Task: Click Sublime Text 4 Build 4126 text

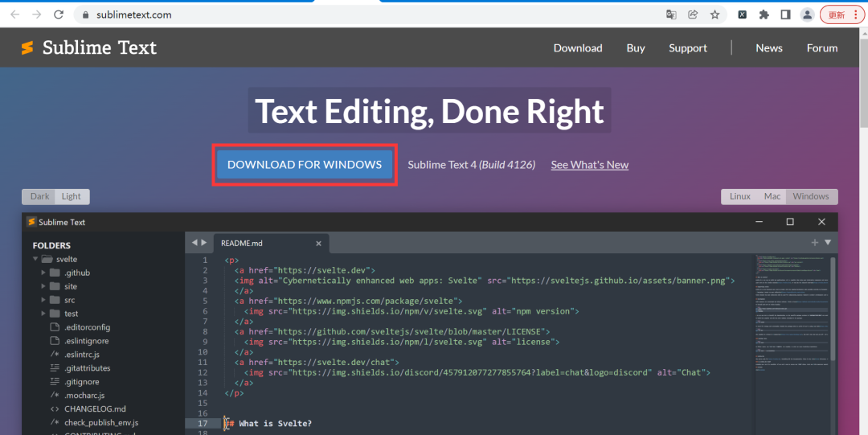Action: (x=472, y=165)
